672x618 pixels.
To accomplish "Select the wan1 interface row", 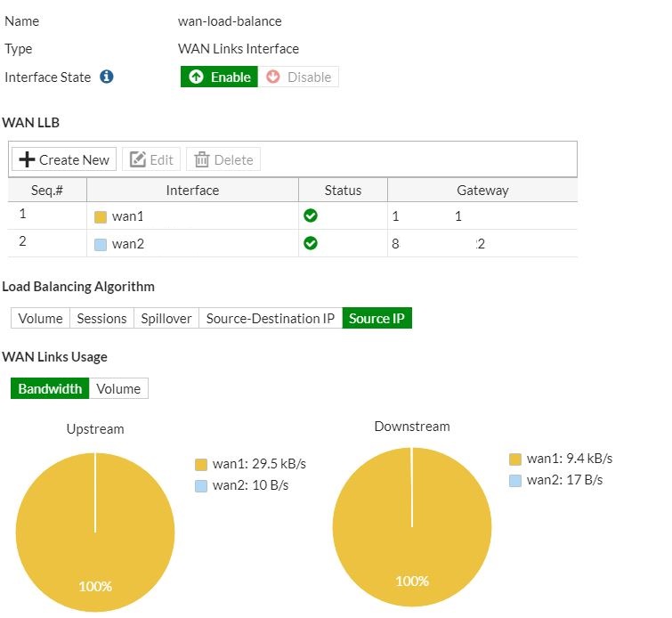I will click(293, 215).
